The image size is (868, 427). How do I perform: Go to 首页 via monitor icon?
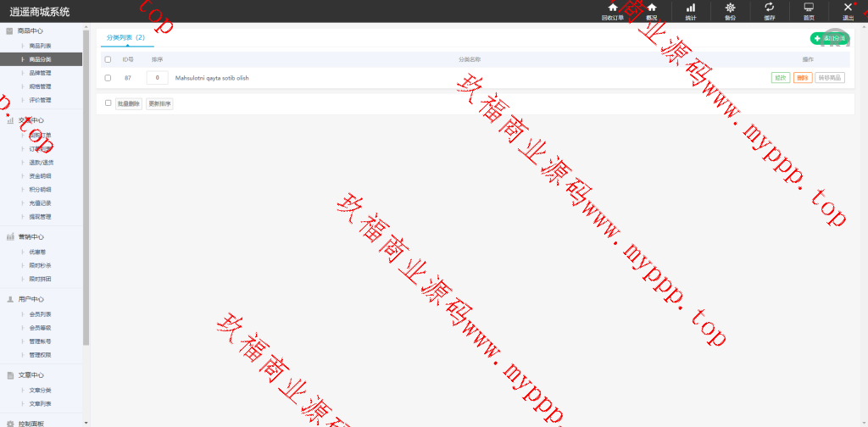click(809, 11)
